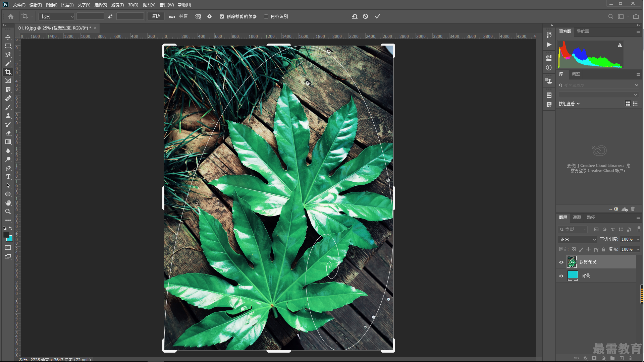Viewport: 644px width, 362px height.
Task: Select the Type tool
Action: [x=8, y=177]
